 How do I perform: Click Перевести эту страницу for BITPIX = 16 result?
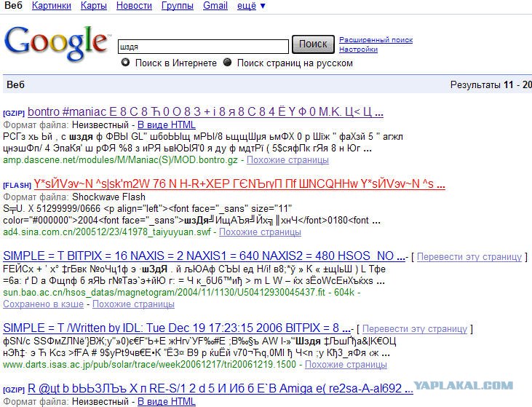click(x=469, y=256)
